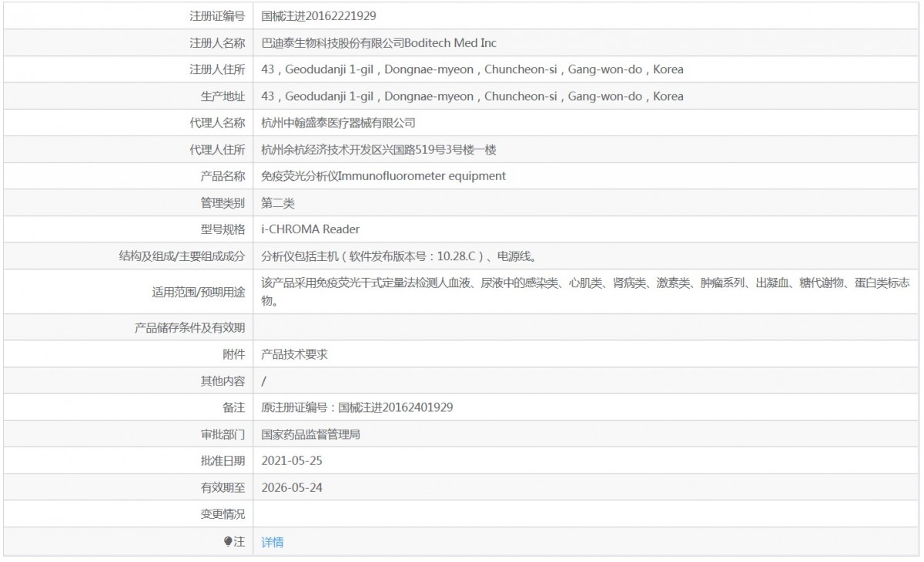The width and height of the screenshot is (924, 562).
Task: Select the model i-CHROMA Reader
Action: [310, 229]
